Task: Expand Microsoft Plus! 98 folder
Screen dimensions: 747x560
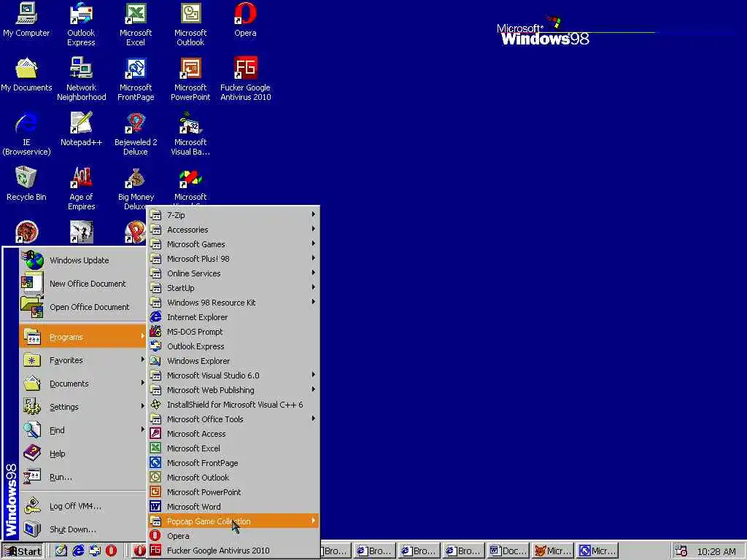Action: click(x=233, y=259)
